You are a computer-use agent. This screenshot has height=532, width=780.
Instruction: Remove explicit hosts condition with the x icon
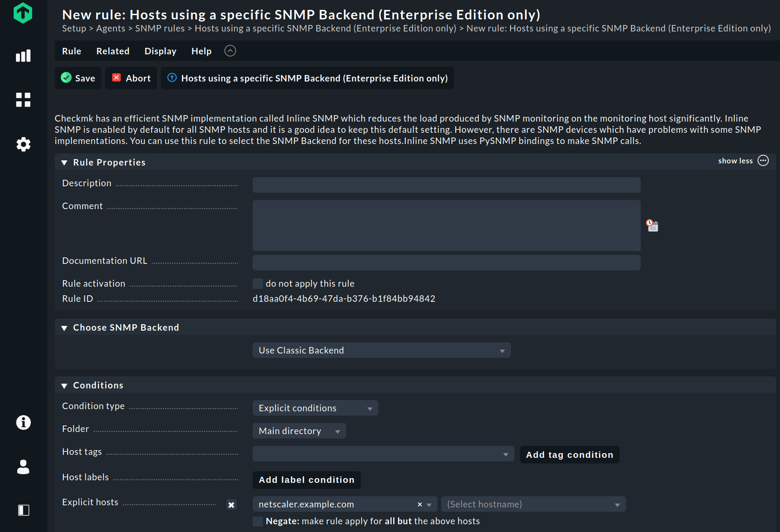click(232, 505)
